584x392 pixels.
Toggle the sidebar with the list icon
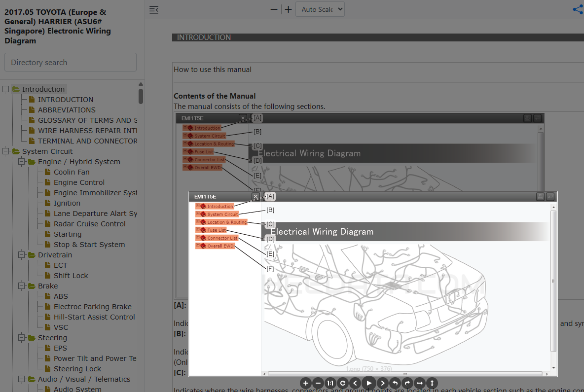click(154, 10)
